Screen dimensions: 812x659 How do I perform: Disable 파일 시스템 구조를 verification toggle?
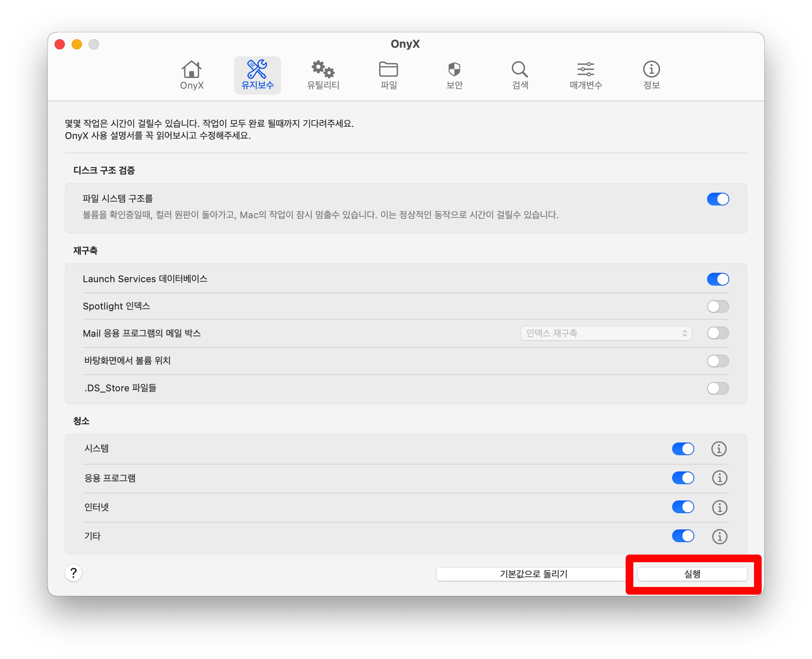[x=718, y=199]
